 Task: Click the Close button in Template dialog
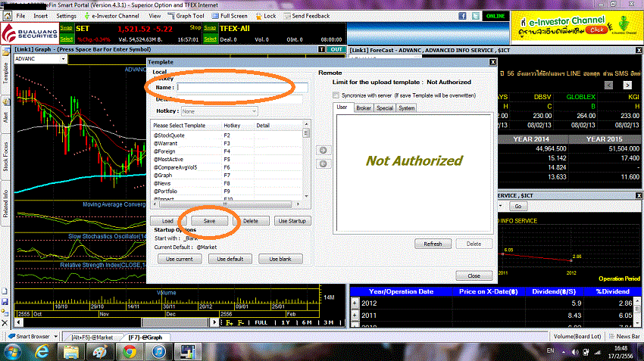(474, 275)
